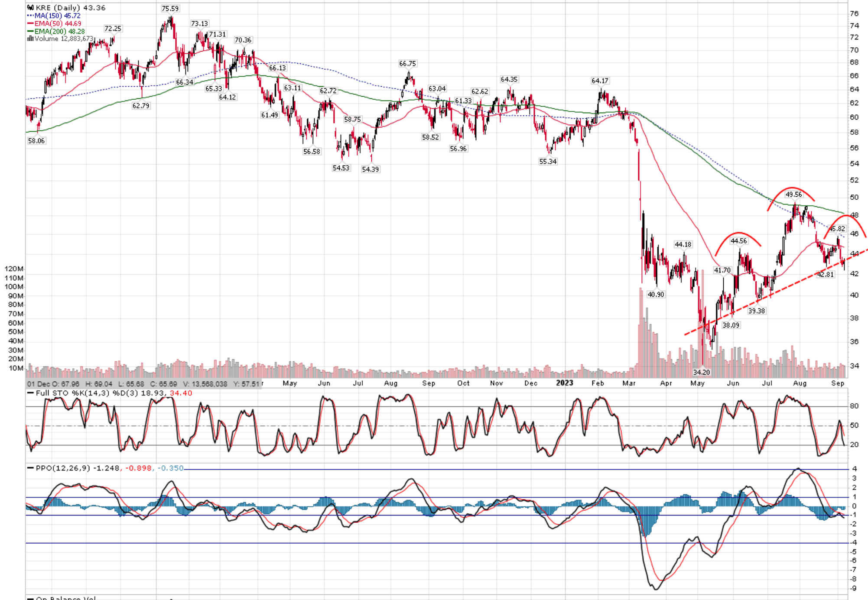The image size is (868, 600).
Task: Select the 2023 label on the date axis
Action: pyautogui.click(x=566, y=383)
